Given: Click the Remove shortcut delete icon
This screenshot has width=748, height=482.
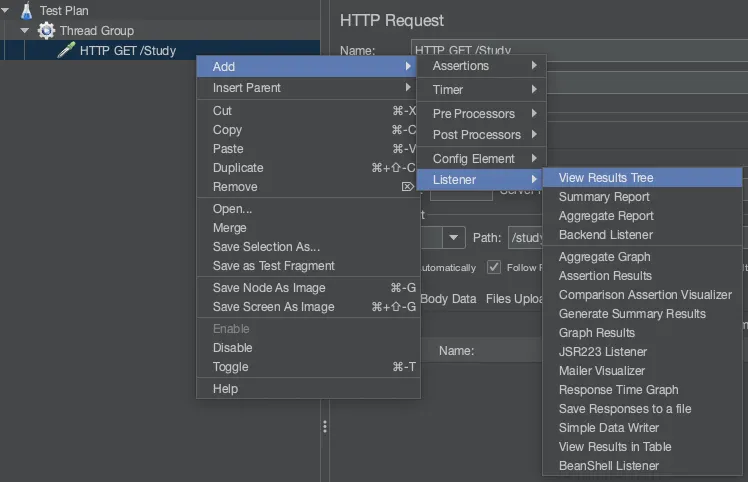Looking at the screenshot, I should tap(407, 187).
